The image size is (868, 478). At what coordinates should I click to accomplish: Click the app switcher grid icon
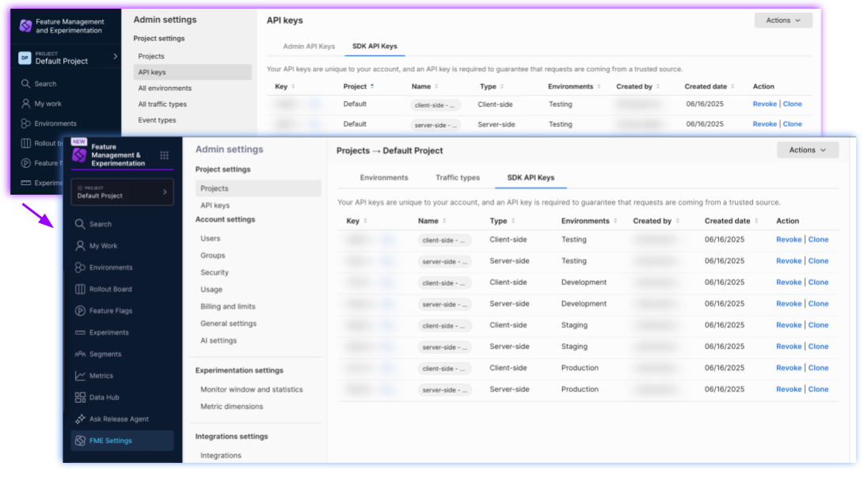[x=164, y=155]
